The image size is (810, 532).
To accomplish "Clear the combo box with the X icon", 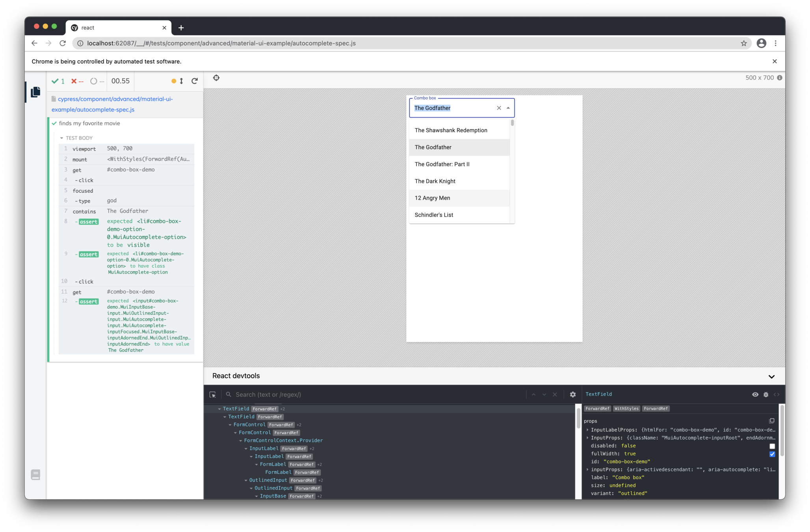I will tap(499, 108).
